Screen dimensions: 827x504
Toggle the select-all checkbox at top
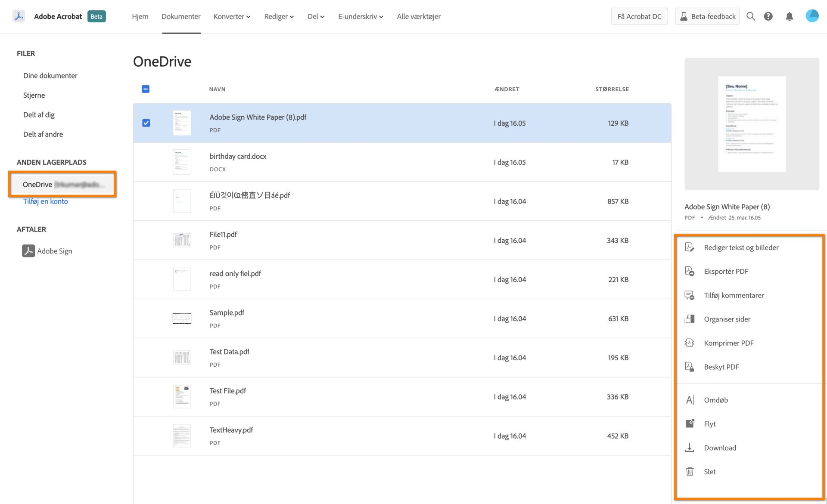[145, 89]
